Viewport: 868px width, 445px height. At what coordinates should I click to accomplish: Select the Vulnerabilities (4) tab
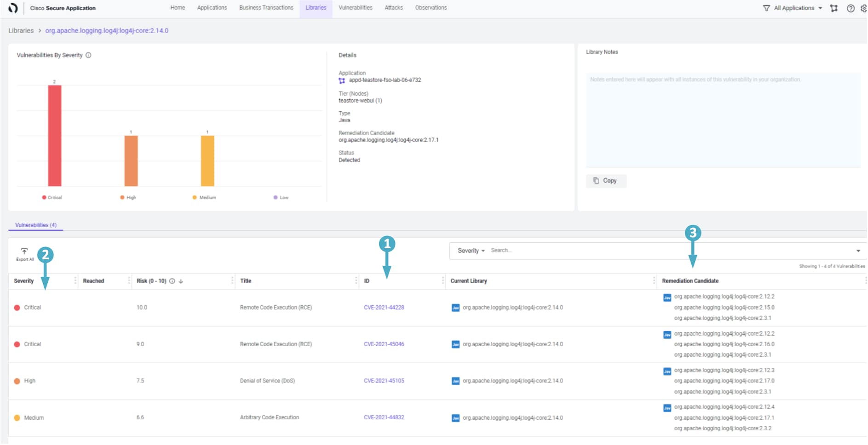point(36,225)
